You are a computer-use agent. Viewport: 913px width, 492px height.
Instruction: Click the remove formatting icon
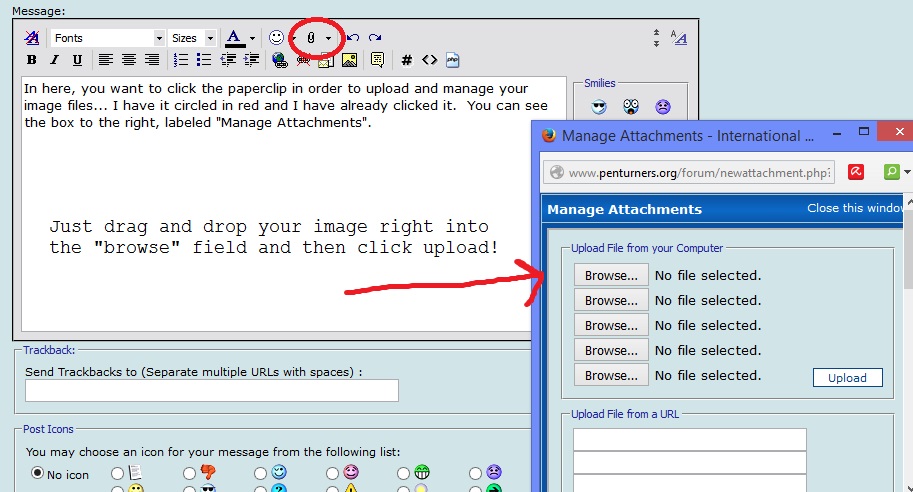[x=32, y=38]
